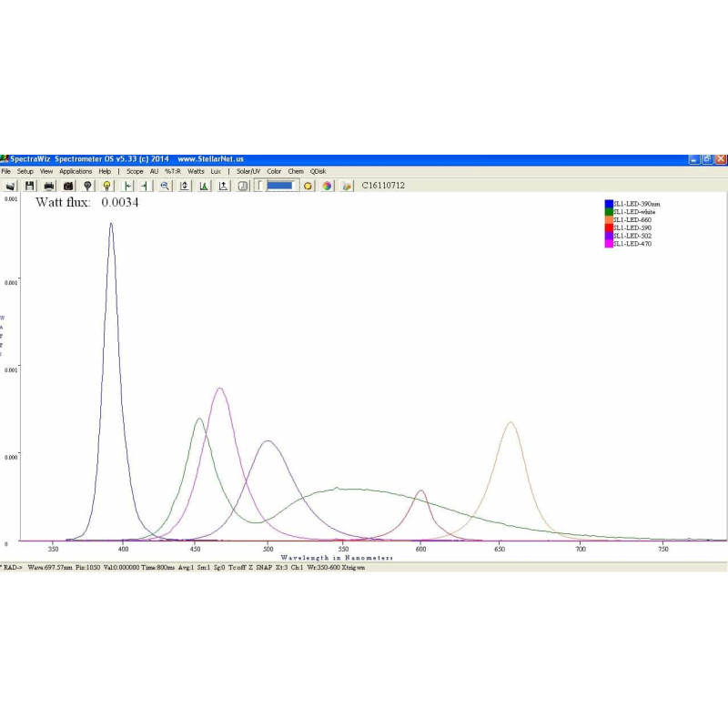Open the File menu

pos(6,171)
